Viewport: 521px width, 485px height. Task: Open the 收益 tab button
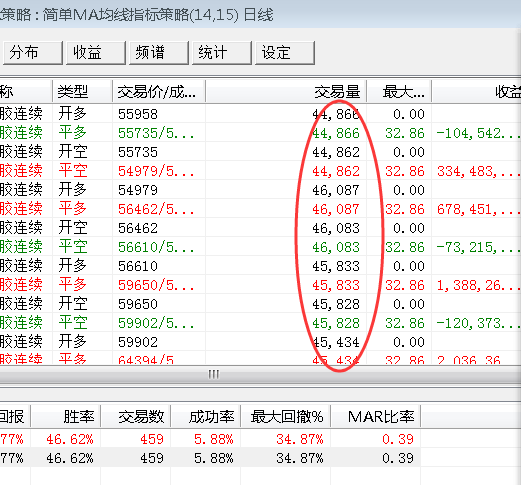96,53
